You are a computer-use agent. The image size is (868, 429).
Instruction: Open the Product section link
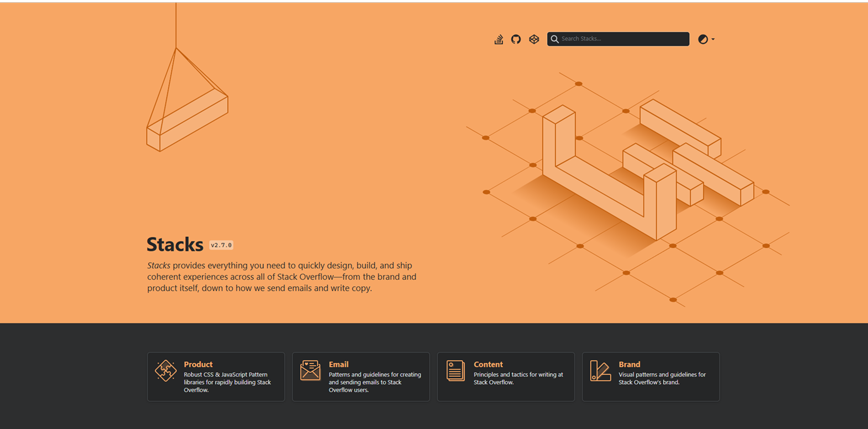tap(198, 364)
